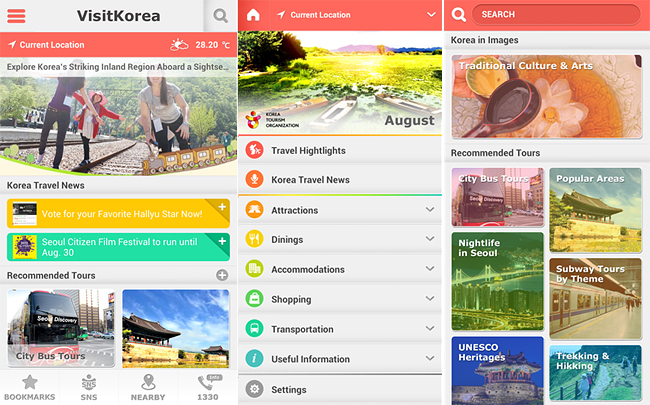Open Seoul Citizen Film Festival news card

pos(118,247)
